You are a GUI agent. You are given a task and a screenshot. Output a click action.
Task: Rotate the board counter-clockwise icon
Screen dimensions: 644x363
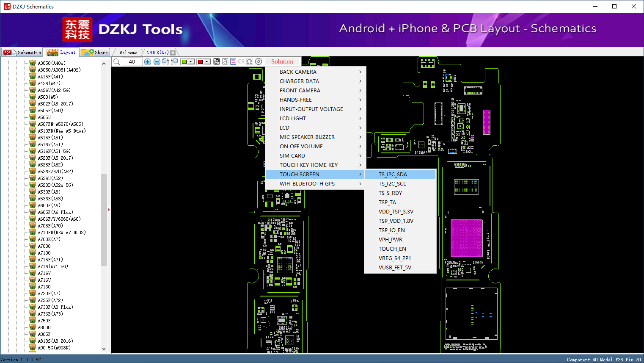point(174,62)
